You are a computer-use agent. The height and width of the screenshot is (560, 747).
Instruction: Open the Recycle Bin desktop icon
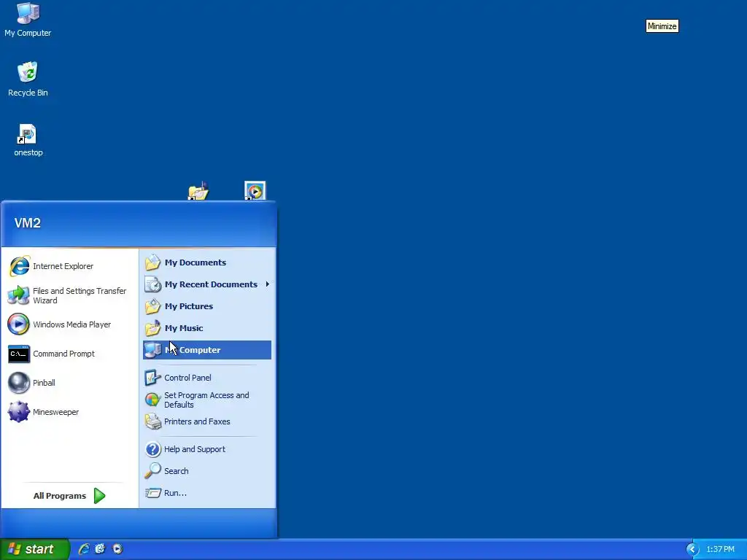28,79
